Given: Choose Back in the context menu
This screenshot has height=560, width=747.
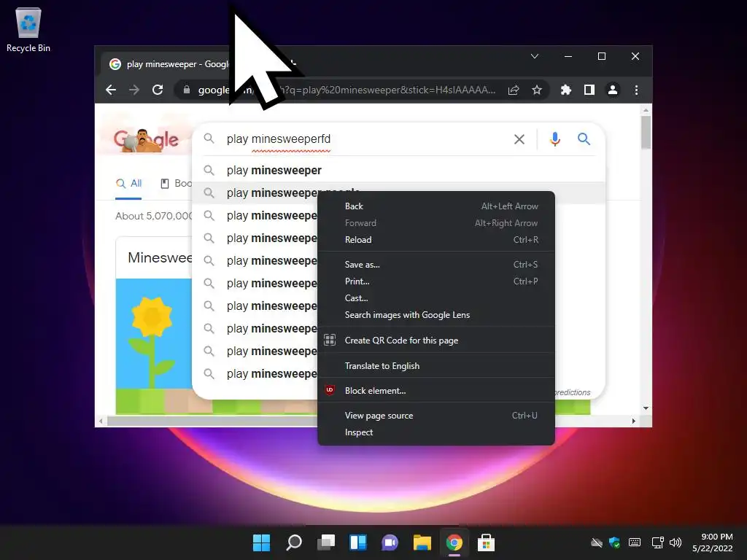Looking at the screenshot, I should 436,206.
